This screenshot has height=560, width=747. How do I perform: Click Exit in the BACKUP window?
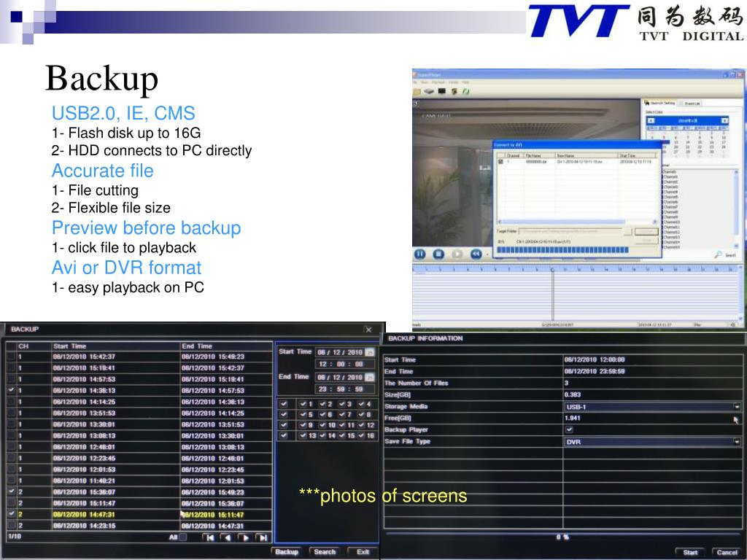[363, 552]
